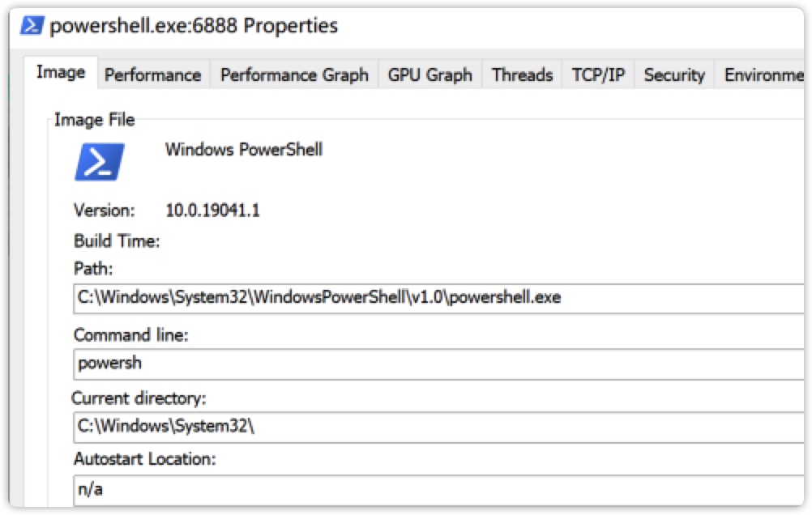This screenshot has width=812, height=515.
Task: Open the GPU Graph tab
Action: (430, 75)
